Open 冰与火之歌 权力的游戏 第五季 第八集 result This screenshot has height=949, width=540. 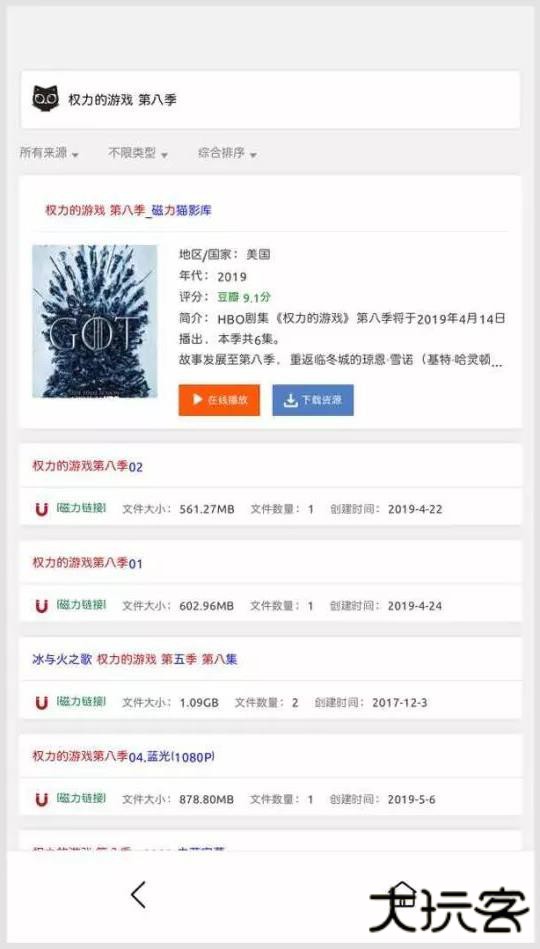point(134,659)
